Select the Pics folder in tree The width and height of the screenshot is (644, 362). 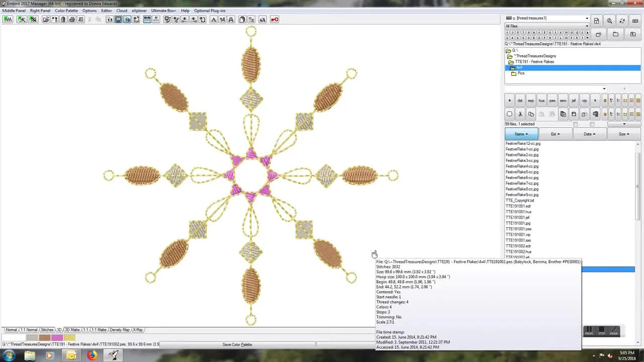point(521,73)
